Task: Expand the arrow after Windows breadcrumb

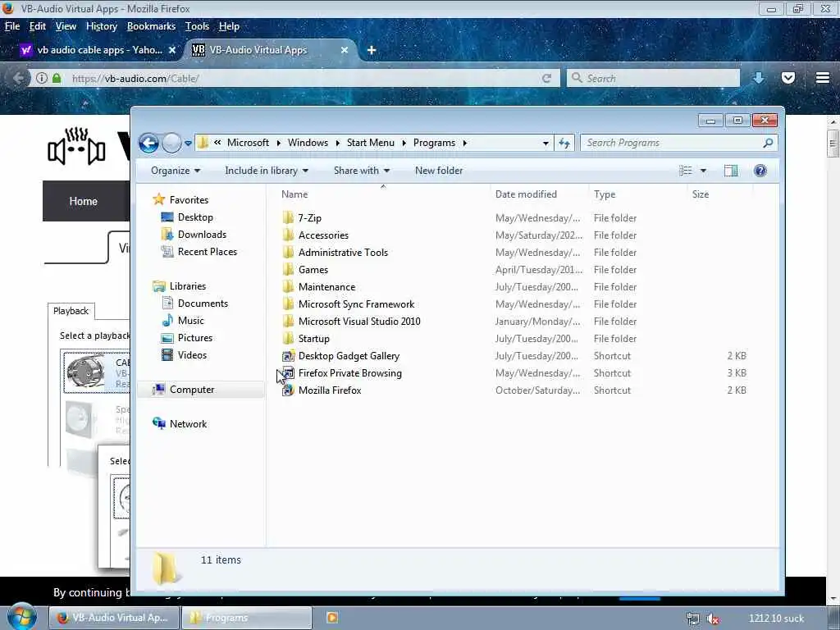Action: click(x=337, y=143)
